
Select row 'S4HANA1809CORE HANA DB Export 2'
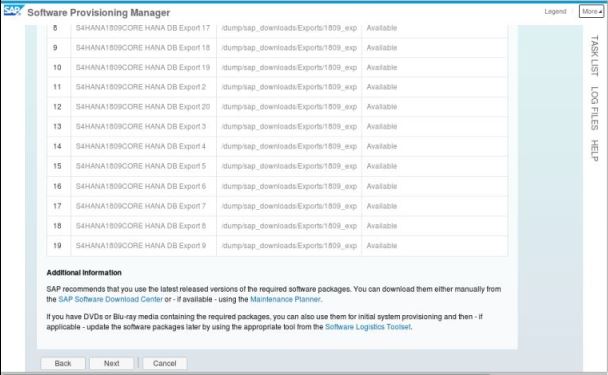[277, 87]
